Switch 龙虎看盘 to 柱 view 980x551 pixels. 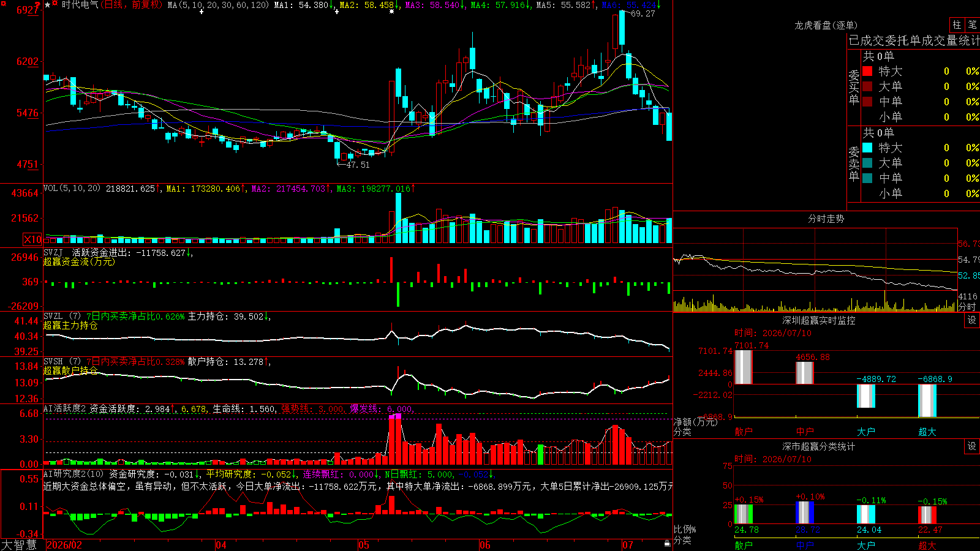click(957, 24)
